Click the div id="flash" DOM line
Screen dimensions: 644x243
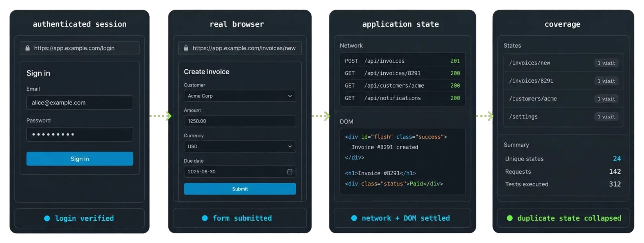[x=396, y=137]
